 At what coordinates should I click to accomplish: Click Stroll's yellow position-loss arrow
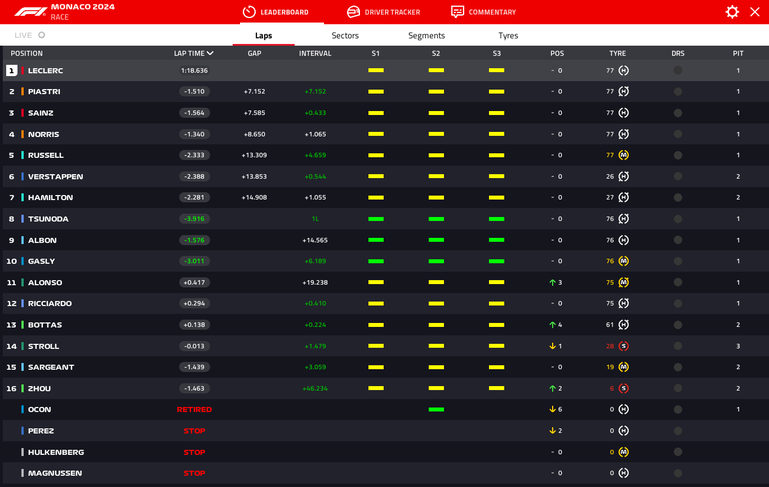pyautogui.click(x=552, y=346)
